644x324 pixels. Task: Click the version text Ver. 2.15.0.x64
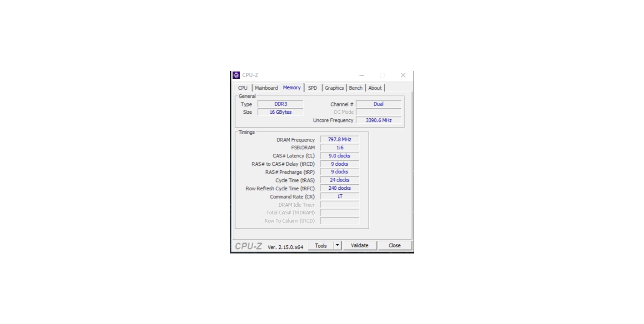point(285,247)
